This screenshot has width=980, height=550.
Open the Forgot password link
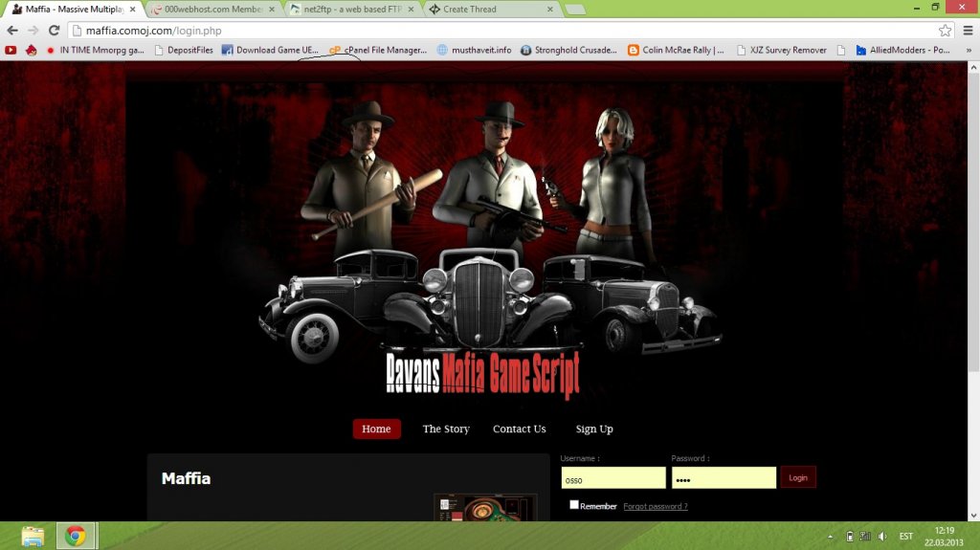coord(655,506)
